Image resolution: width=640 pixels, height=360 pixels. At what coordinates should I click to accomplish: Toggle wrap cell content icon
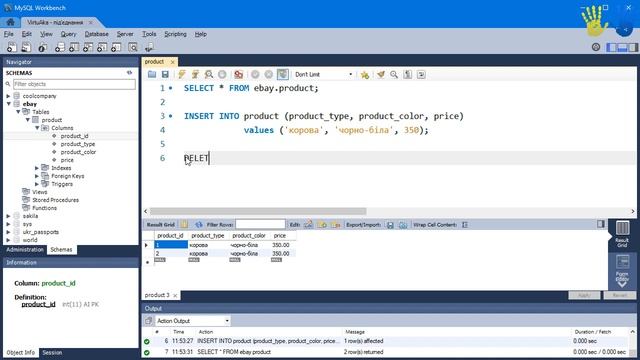pyautogui.click(x=465, y=224)
